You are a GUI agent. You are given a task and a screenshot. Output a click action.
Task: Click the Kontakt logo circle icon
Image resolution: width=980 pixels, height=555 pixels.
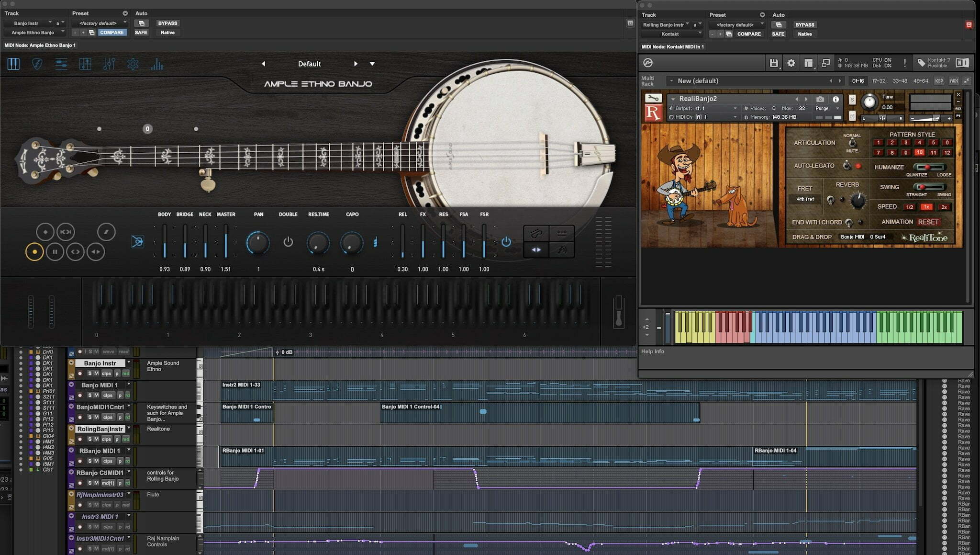tap(648, 63)
